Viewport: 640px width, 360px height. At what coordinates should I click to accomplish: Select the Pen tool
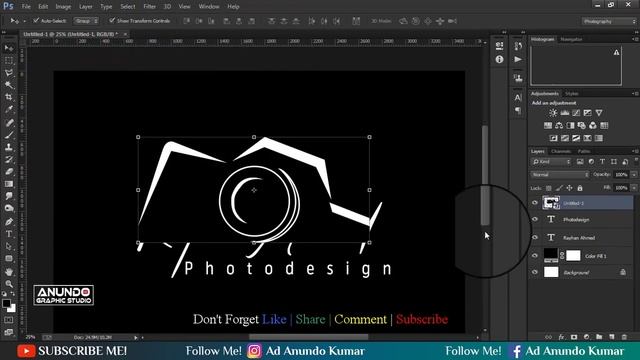pyautogui.click(x=9, y=222)
